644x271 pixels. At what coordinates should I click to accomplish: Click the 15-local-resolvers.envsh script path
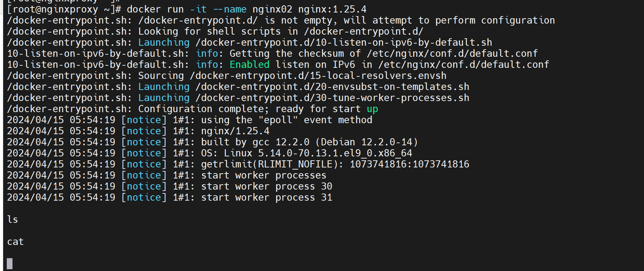point(318,76)
